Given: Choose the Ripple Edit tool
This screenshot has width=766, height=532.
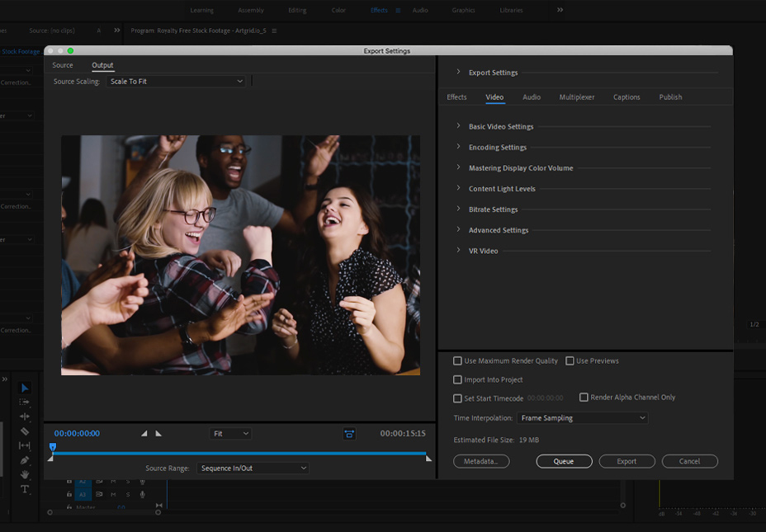Looking at the screenshot, I should [25, 417].
